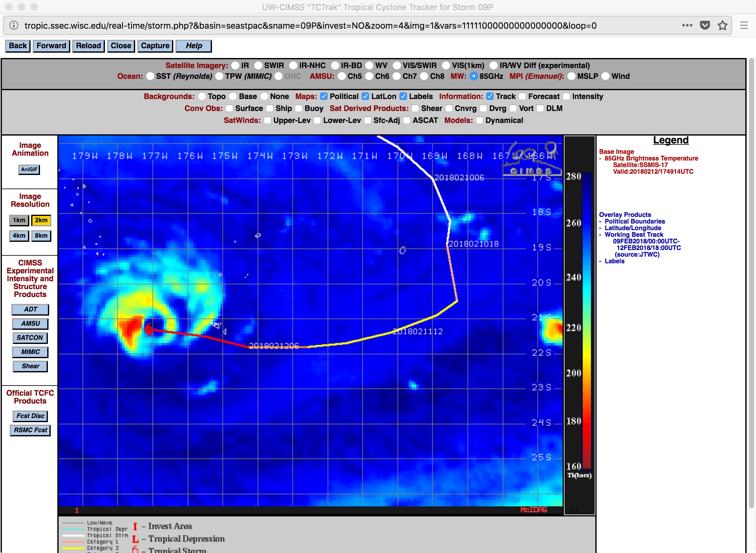Screen dimensions: 756x553
Task: Select MPI MSLP radio
Action: [571, 76]
